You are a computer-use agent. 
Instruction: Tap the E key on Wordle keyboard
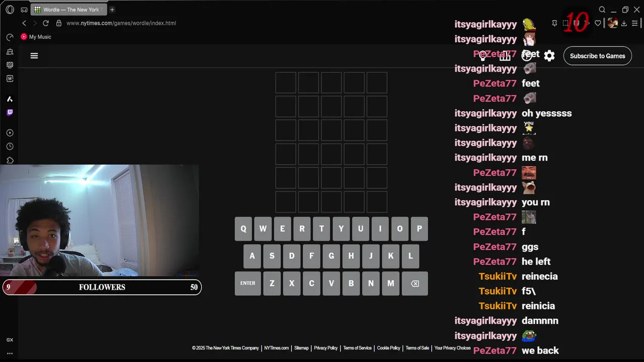pos(282,229)
